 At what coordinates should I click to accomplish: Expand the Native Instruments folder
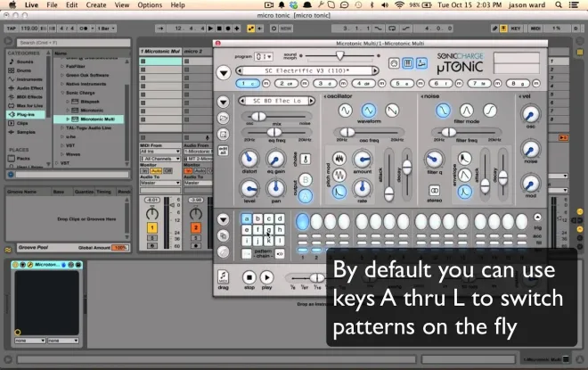tap(62, 84)
